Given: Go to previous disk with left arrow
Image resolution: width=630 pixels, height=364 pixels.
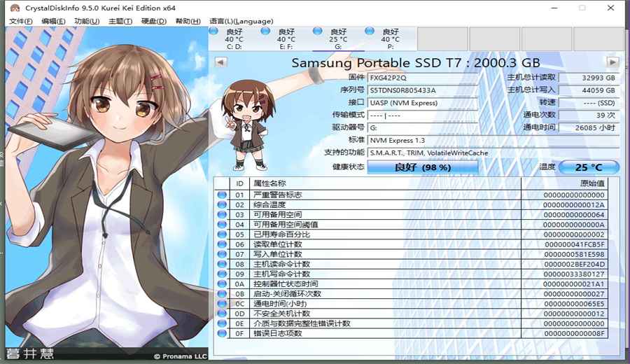Looking at the screenshot, I should point(221,62).
